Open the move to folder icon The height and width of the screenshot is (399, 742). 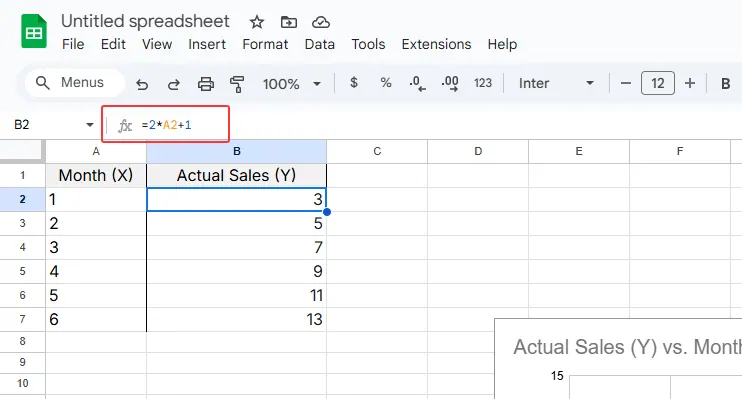coord(289,22)
